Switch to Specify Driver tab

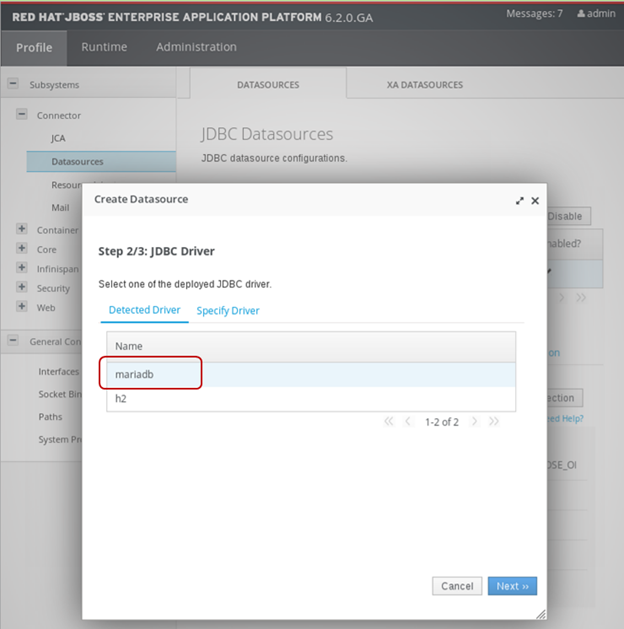pos(228,311)
